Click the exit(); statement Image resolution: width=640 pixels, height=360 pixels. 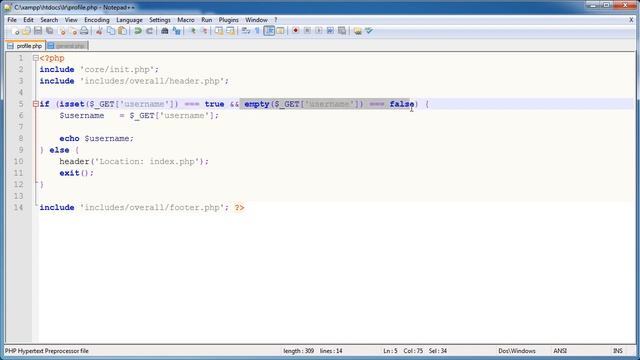tap(76, 173)
